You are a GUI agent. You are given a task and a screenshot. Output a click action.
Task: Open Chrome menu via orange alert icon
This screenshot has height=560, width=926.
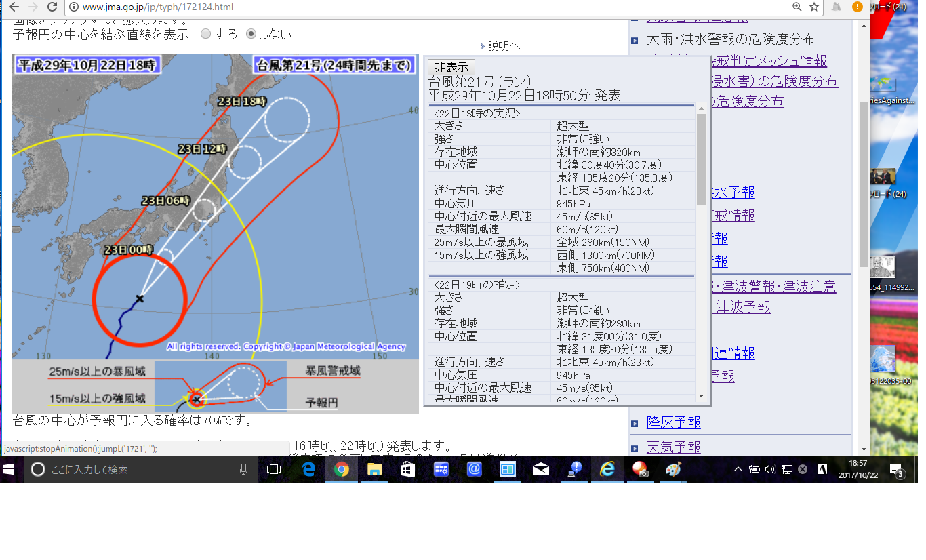click(858, 7)
